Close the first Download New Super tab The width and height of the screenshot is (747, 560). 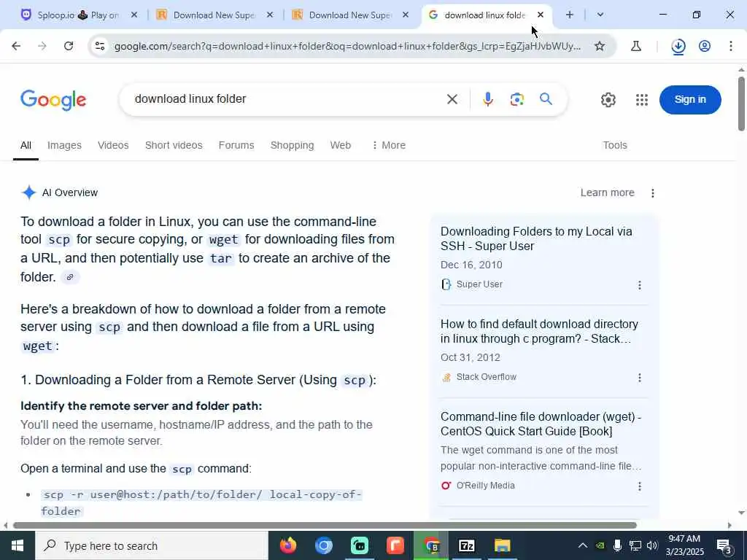[270, 15]
